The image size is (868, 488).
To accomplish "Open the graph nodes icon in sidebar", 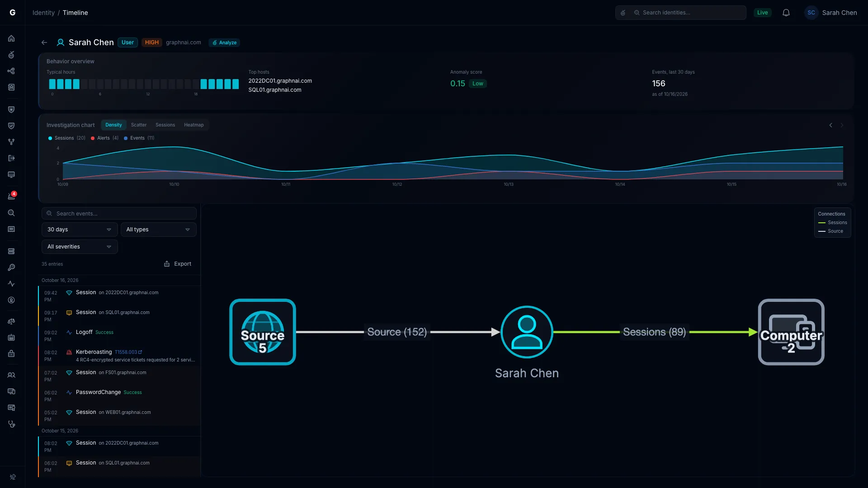I will tap(11, 71).
